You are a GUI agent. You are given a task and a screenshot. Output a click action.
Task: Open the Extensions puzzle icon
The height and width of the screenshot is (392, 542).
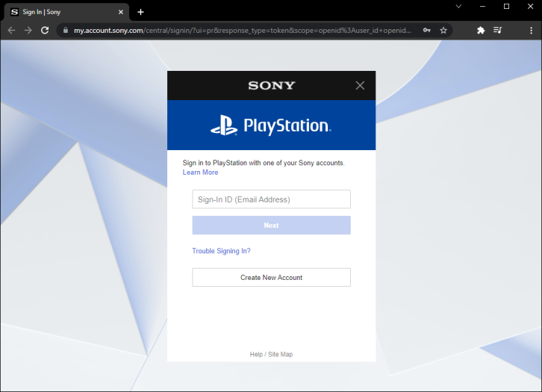pos(481,31)
